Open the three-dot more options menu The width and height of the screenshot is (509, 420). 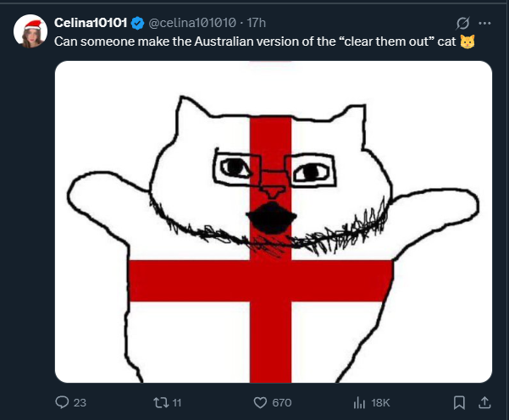coord(484,24)
